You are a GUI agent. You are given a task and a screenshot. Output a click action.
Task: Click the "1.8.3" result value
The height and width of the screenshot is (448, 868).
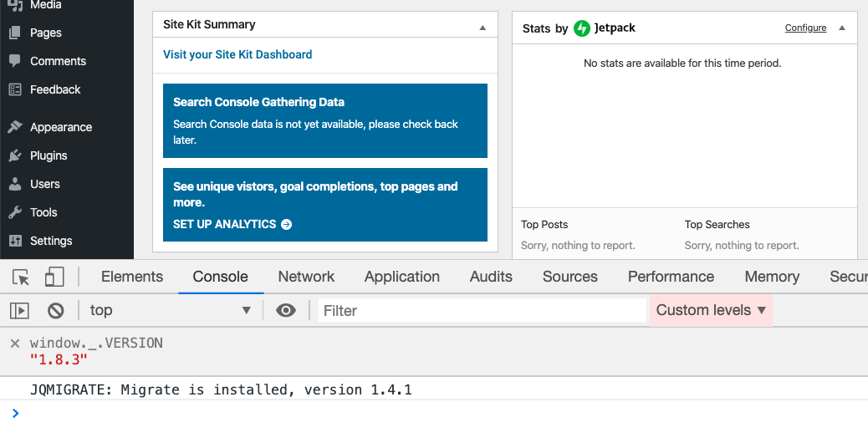coord(59,359)
